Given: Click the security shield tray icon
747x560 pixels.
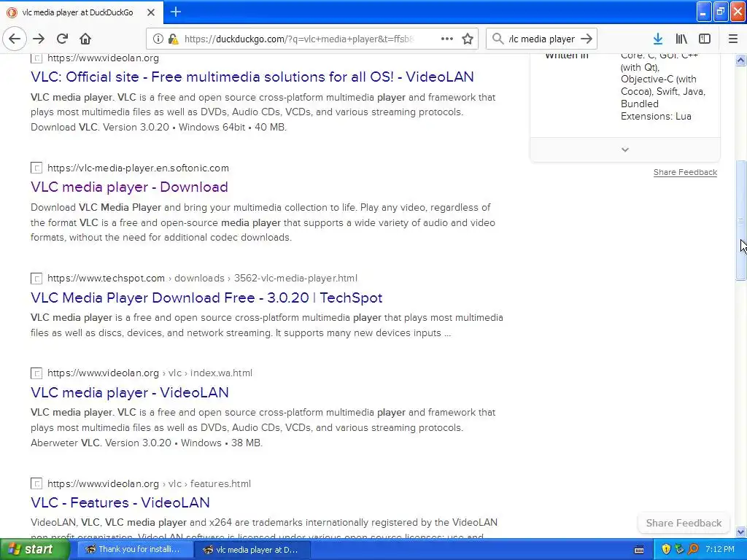Looking at the screenshot, I should pyautogui.click(x=666, y=550).
